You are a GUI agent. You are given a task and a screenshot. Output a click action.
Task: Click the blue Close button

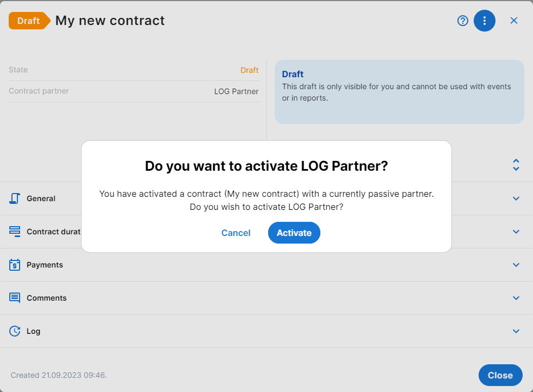[x=500, y=375]
